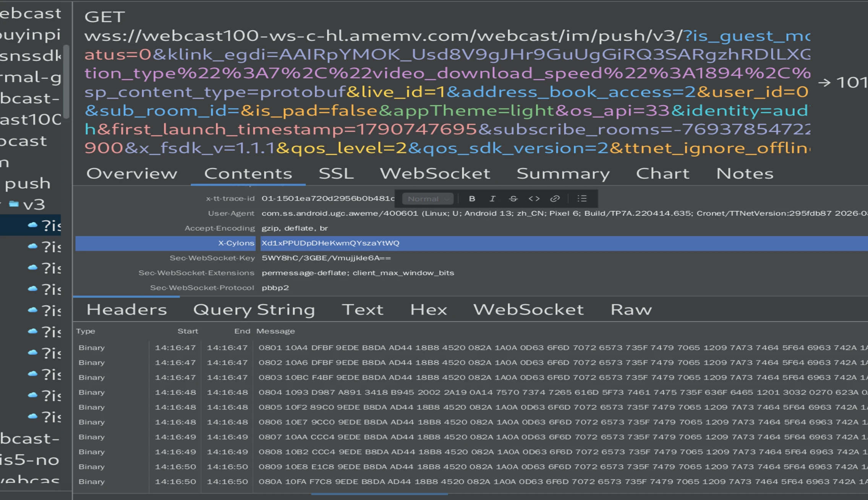The height and width of the screenshot is (500, 868).
Task: Click the x-tt-trace-id header value
Action: click(328, 198)
